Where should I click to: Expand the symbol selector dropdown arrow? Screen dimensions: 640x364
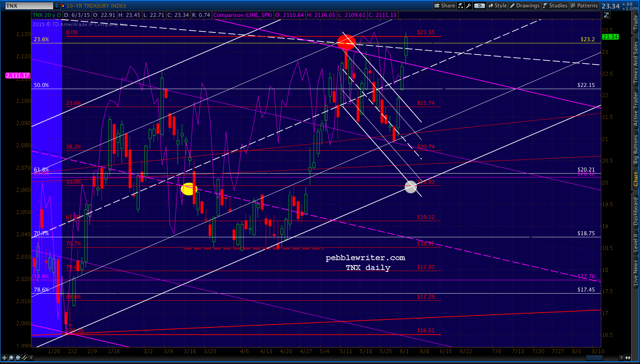56,6
